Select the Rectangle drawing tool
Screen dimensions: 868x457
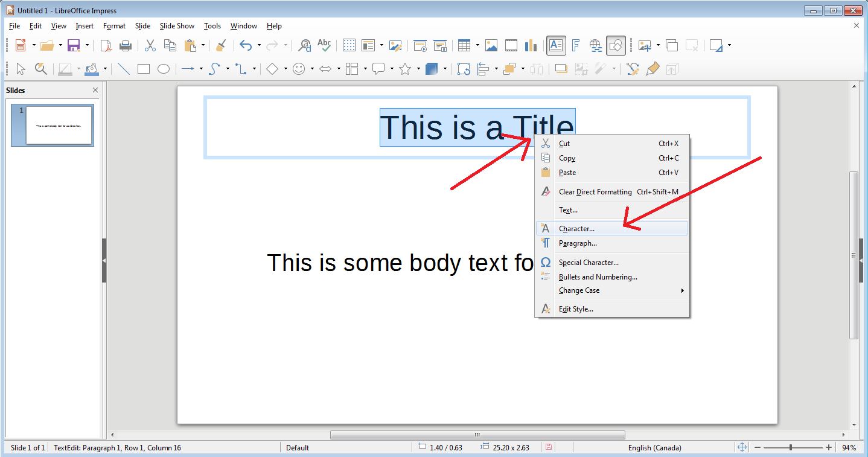coord(144,69)
